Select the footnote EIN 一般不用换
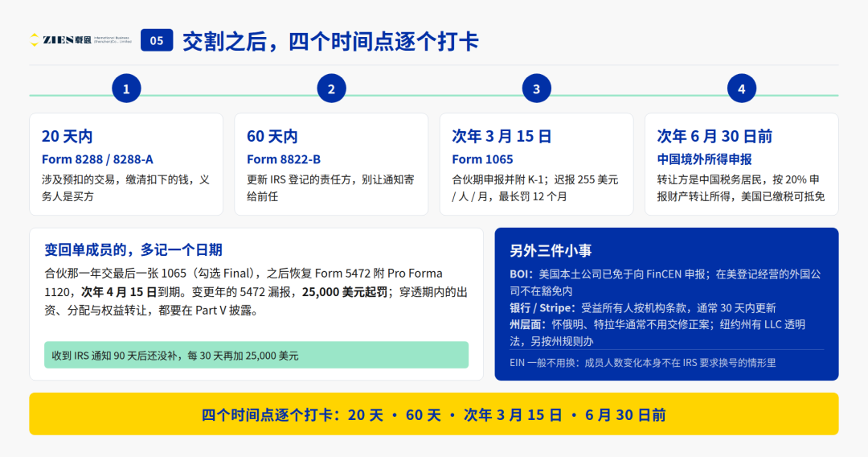 (643, 363)
